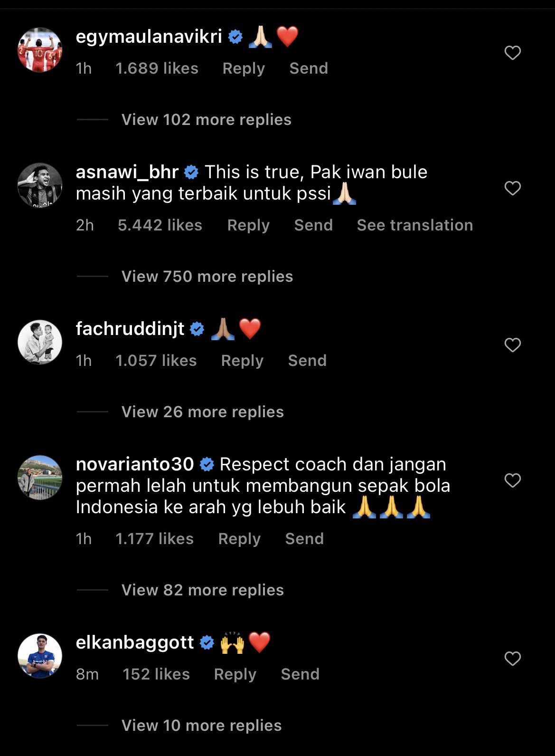Image resolution: width=555 pixels, height=756 pixels.
Task: Like egymaulanavikri's comment with the heart icon
Action: click(512, 53)
